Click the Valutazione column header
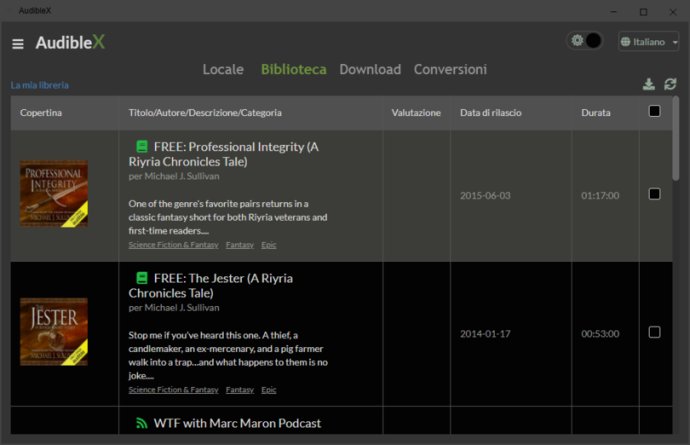This screenshot has width=690, height=445. [416, 113]
